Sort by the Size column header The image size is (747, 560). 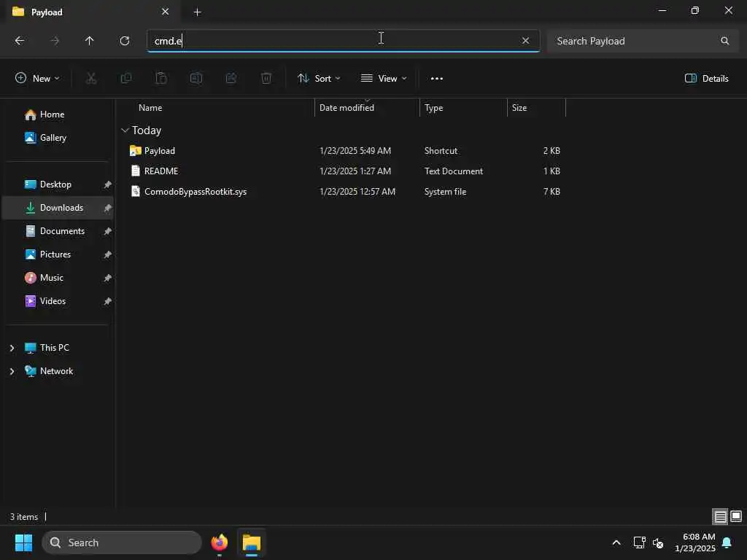click(x=519, y=108)
